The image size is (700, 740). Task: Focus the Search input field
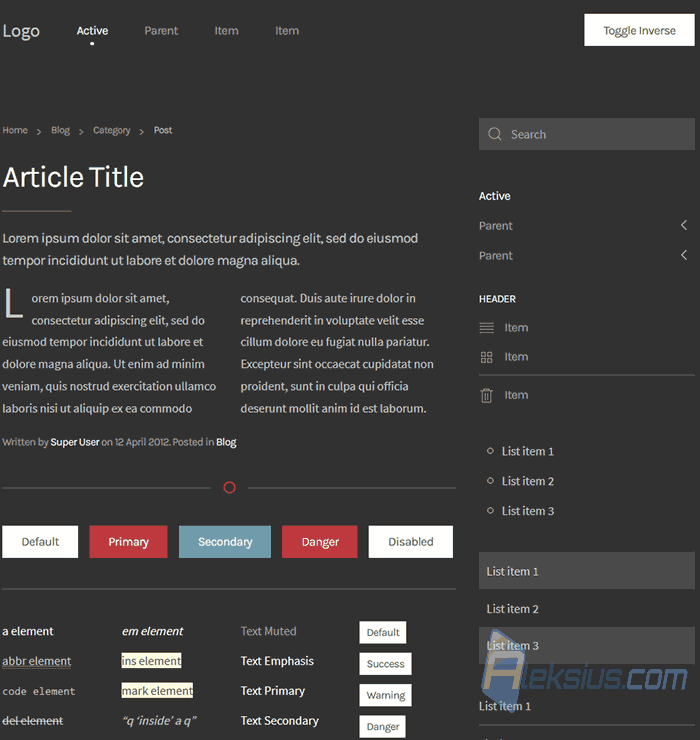[587, 134]
